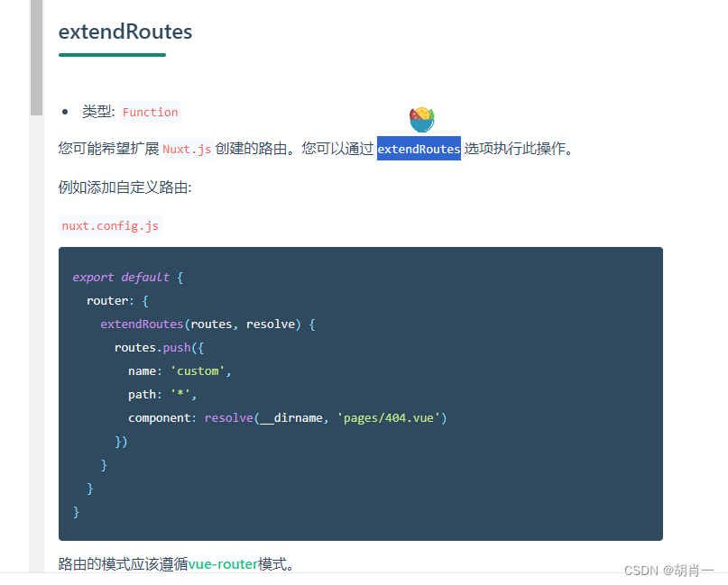
Task: Click the salad bowl icon above extendRoutes
Action: (x=421, y=119)
